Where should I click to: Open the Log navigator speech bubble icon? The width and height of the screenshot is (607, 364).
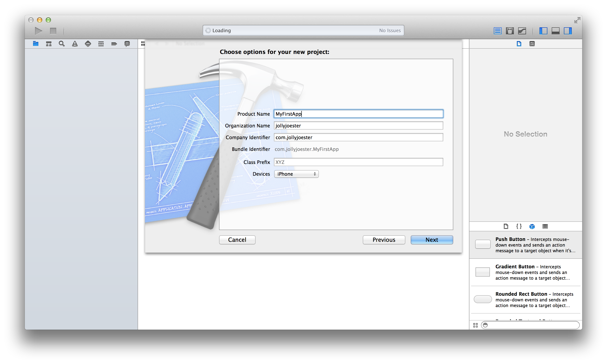(127, 44)
